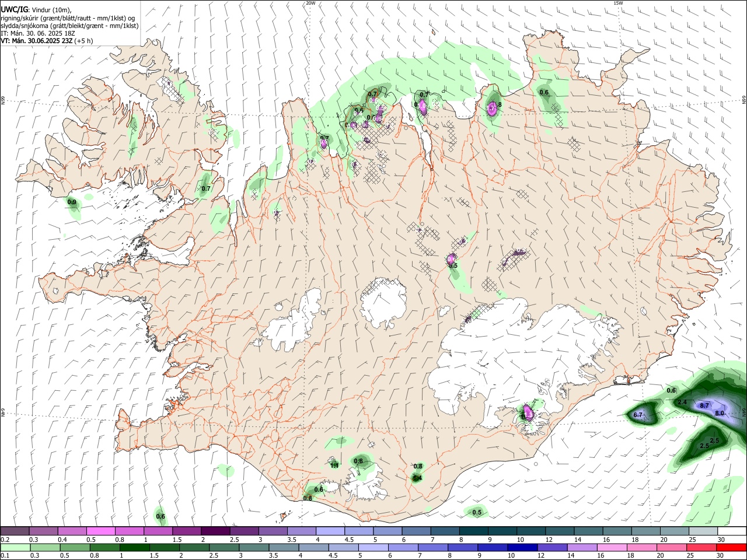Screen dimensions: 747x560
Task: Select the "IT: Mán. 30. 06. 2025 18Z" line
Action: [38, 33]
